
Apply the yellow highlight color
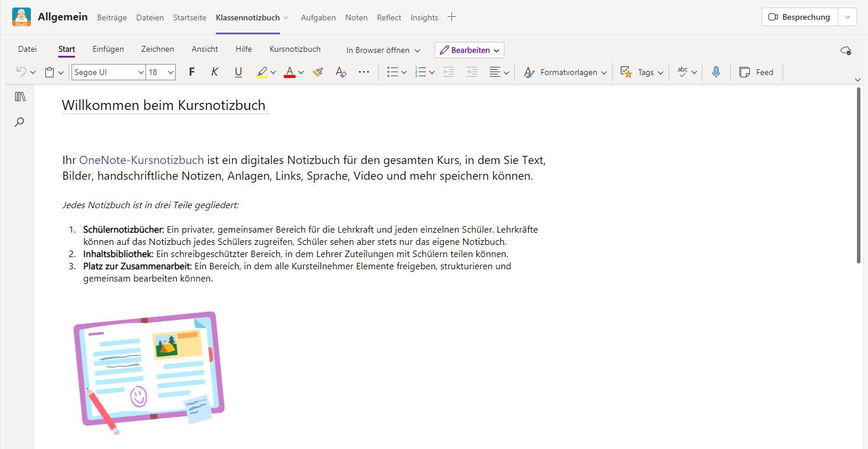[262, 72]
